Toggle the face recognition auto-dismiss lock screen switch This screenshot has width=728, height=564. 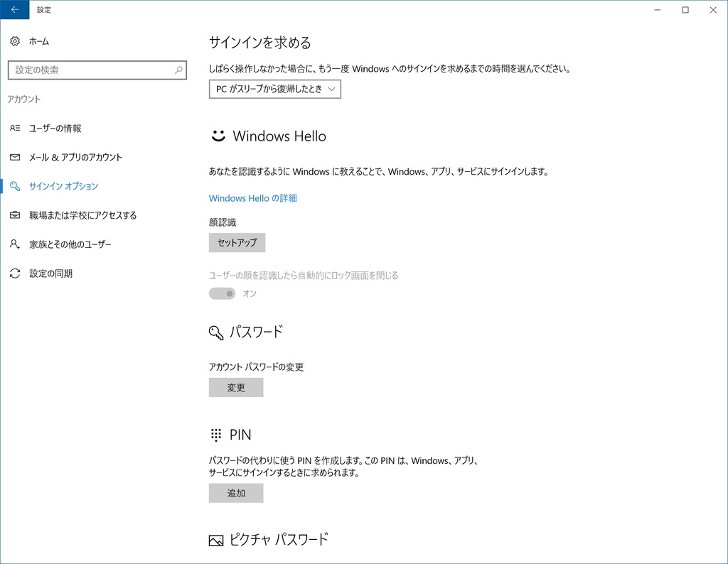[x=222, y=293]
